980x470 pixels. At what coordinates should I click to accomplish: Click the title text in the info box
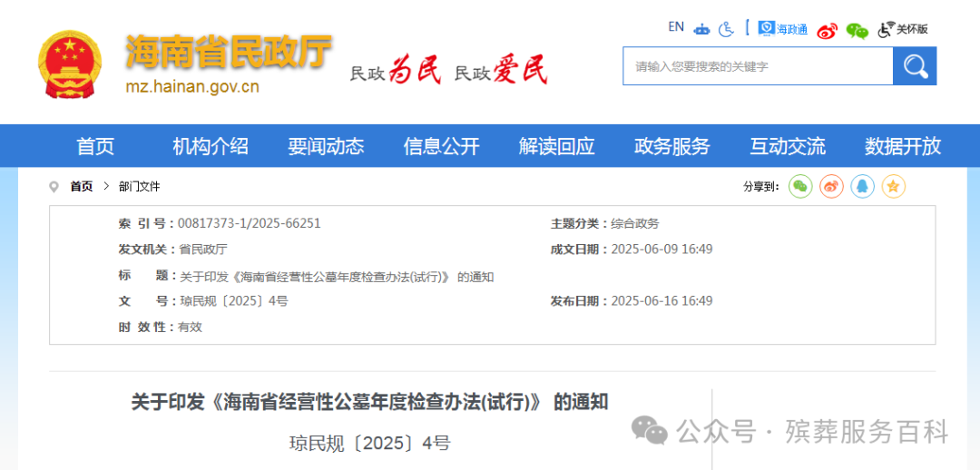coord(337,277)
